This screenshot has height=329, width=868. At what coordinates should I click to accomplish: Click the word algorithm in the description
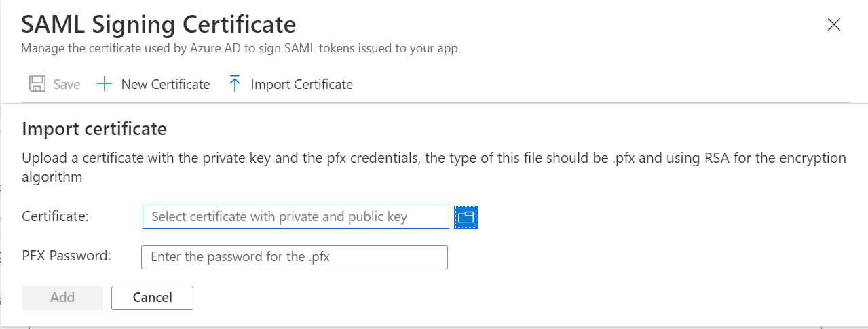click(52, 177)
